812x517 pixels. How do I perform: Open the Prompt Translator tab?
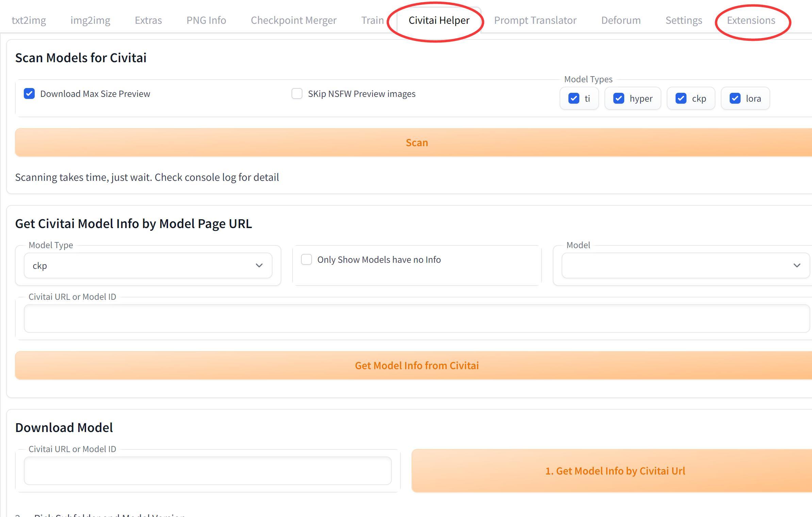535,20
